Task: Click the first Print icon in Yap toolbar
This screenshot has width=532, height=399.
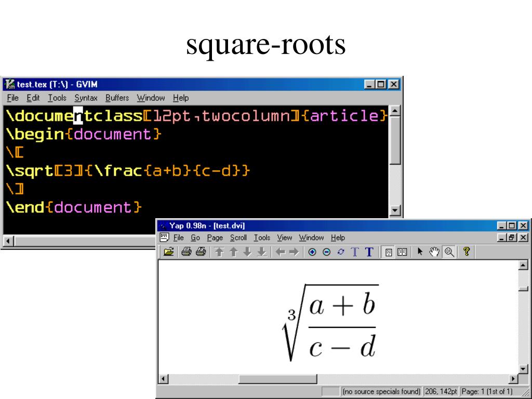Action: (x=187, y=252)
